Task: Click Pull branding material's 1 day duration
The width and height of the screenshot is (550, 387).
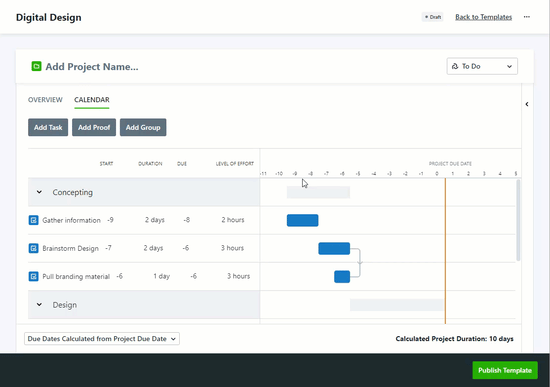Action: (162, 276)
